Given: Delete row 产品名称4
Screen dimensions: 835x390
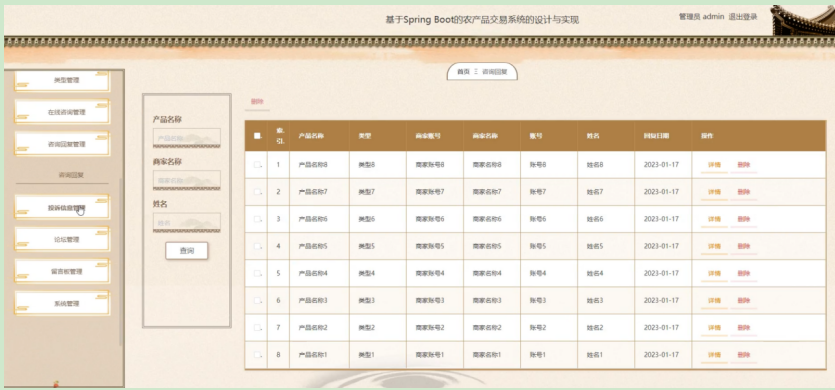Looking at the screenshot, I should 743,273.
